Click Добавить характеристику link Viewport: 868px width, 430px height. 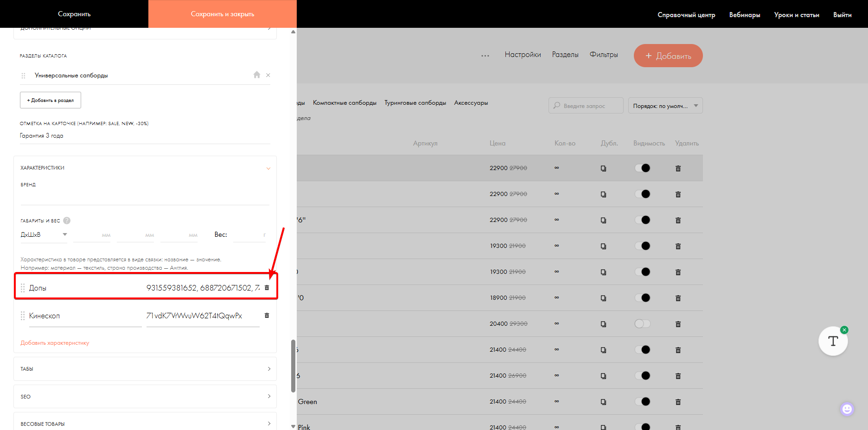(55, 343)
